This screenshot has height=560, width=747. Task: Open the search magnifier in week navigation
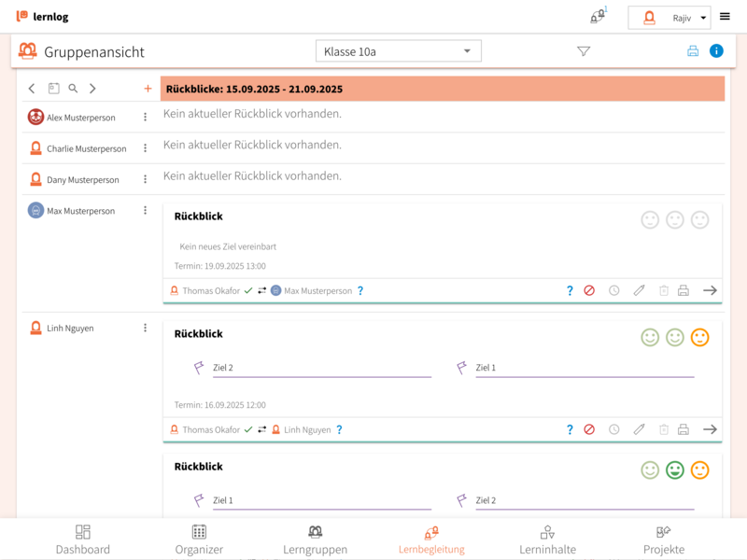coord(73,89)
